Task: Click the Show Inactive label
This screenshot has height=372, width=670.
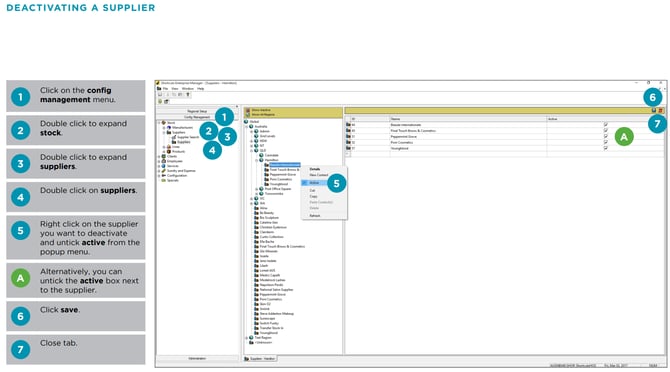Action: click(x=261, y=110)
